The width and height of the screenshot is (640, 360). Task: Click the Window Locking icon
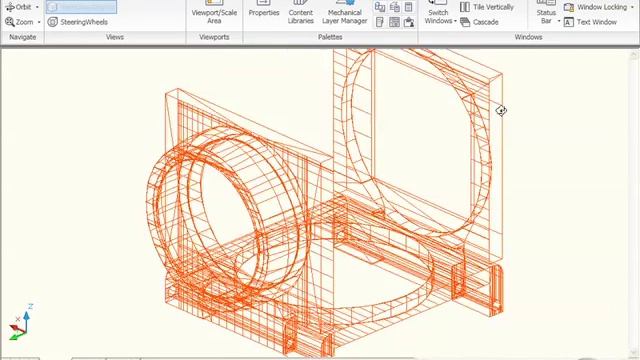point(569,7)
